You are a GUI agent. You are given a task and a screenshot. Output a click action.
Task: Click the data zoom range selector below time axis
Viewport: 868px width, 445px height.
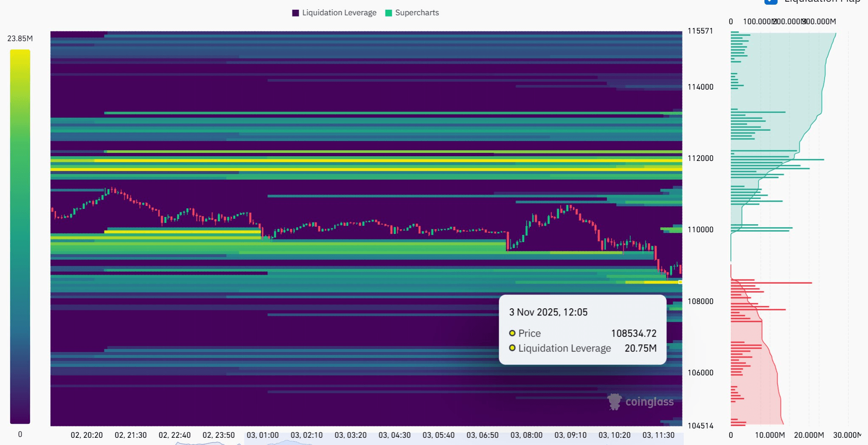pos(463,442)
